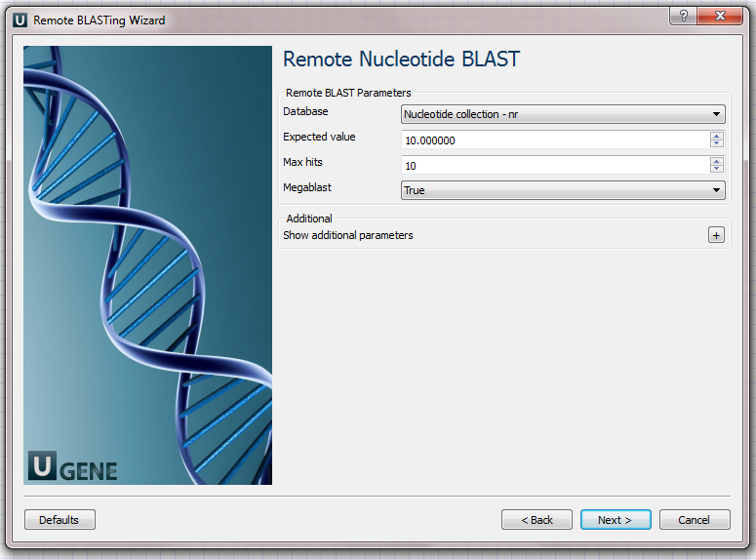Image resolution: width=756 pixels, height=560 pixels.
Task: Increase Expected value with up arrow
Action: (716, 136)
